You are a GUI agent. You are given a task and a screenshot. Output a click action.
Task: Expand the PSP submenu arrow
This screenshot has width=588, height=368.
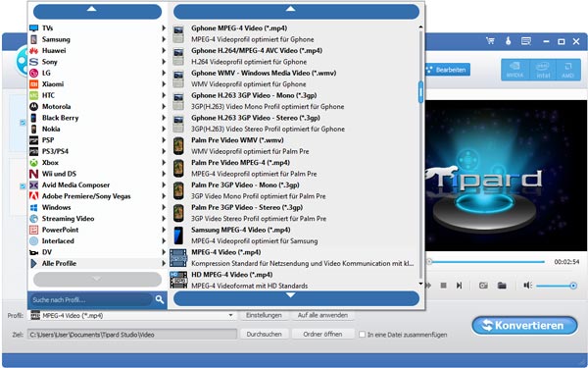coord(164,140)
